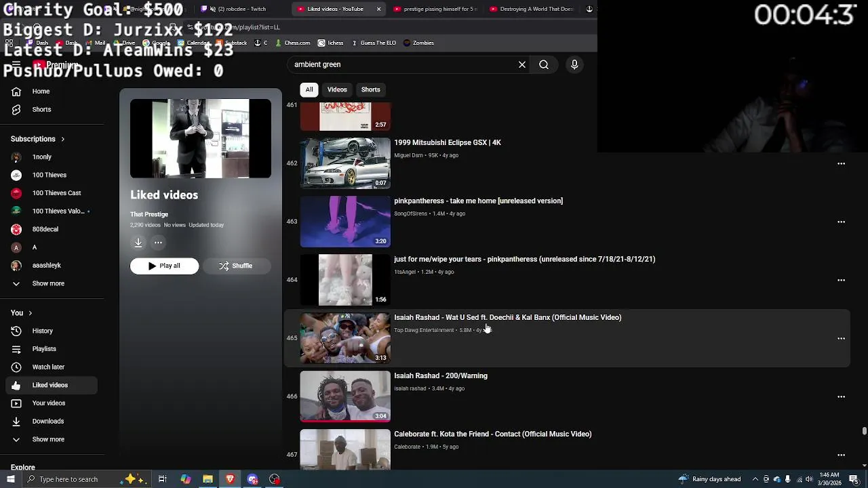Open File Explorer from the taskbar
The image size is (868, 488).
pyautogui.click(x=208, y=479)
